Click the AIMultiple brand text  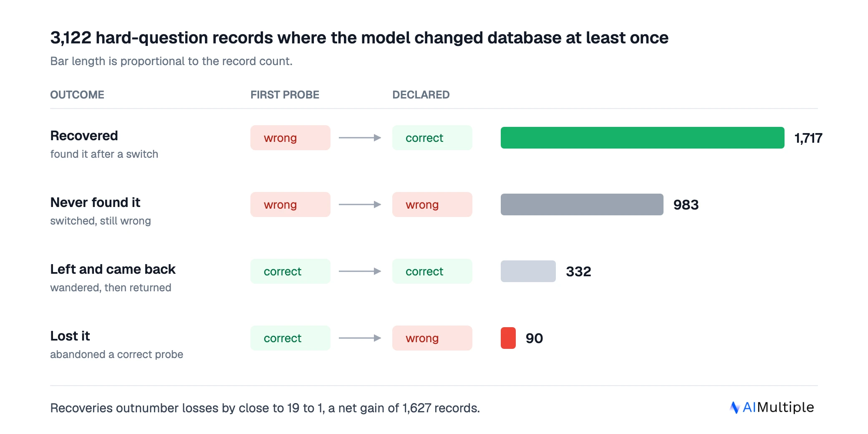pyautogui.click(x=778, y=407)
